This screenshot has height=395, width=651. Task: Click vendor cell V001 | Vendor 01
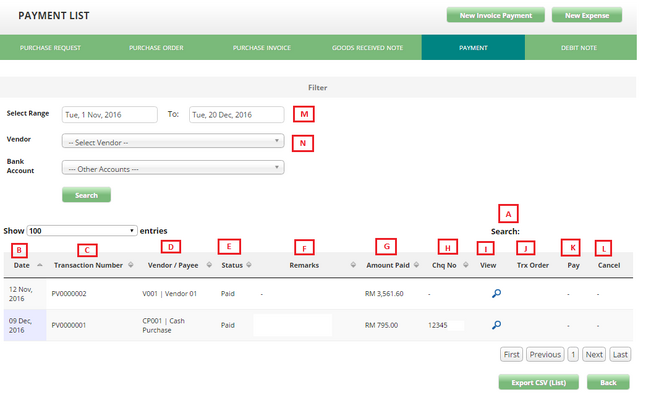(169, 294)
